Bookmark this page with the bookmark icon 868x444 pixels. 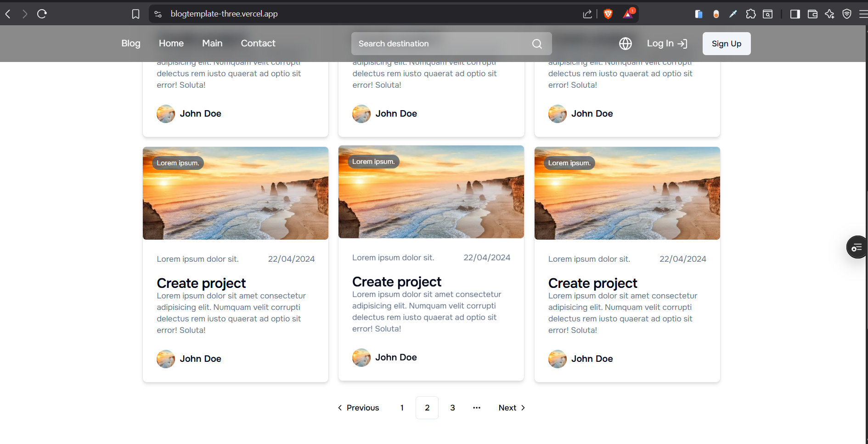coord(135,14)
